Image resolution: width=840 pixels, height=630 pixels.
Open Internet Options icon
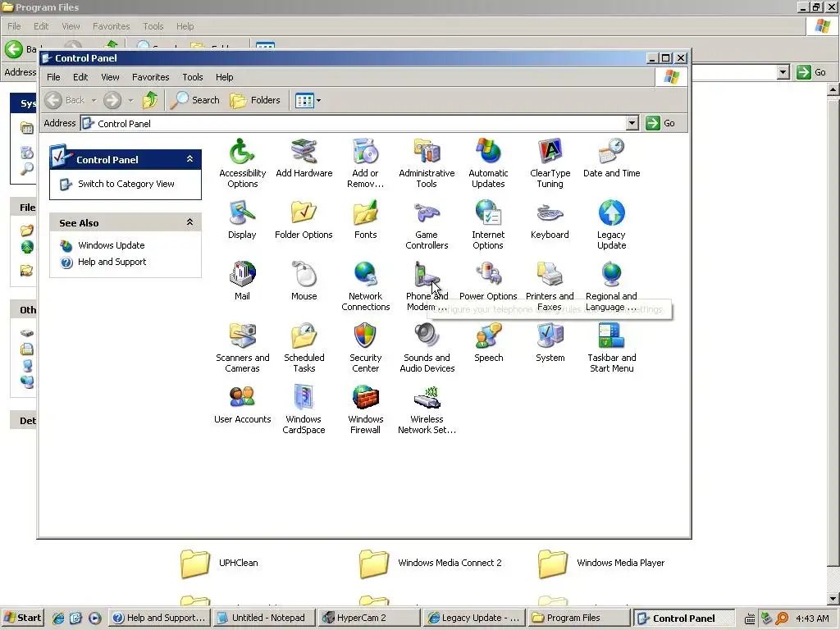[488, 213]
